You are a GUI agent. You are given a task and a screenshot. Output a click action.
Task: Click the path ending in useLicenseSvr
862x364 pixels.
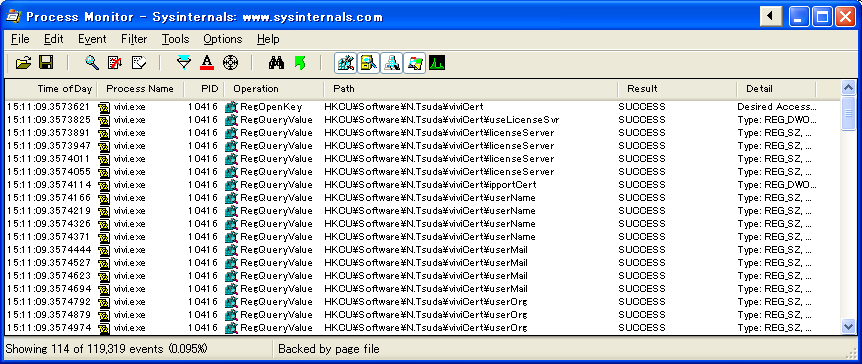tap(441, 119)
